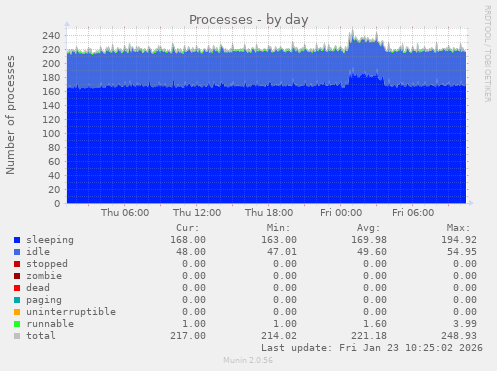The width and height of the screenshot is (497, 371).
Task: Click idle minimum value 47.01
Action: [282, 252]
